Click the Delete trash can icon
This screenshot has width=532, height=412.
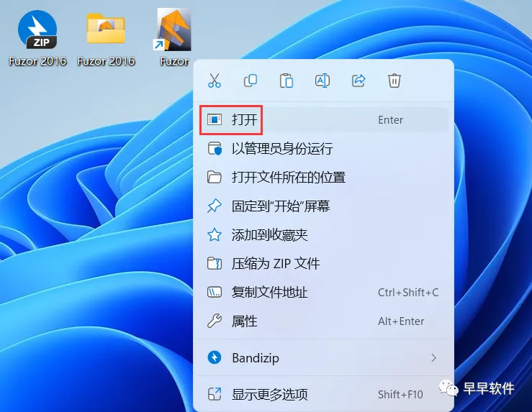(x=395, y=81)
